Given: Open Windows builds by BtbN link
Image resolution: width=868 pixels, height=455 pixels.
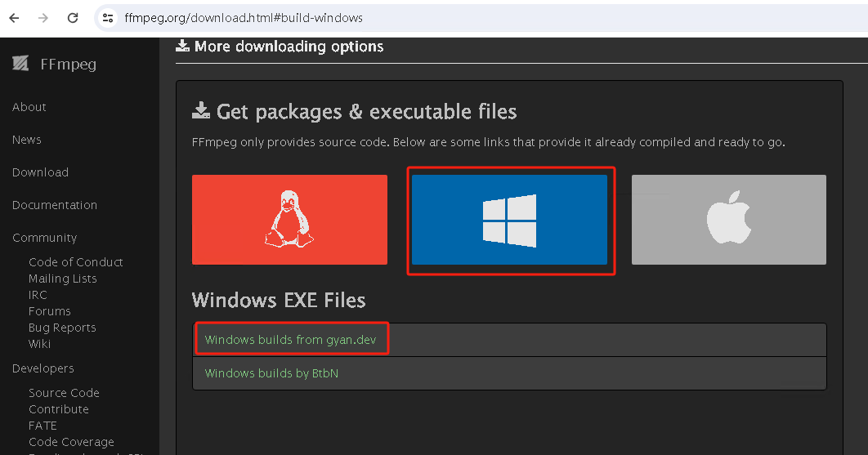Looking at the screenshot, I should [x=271, y=373].
